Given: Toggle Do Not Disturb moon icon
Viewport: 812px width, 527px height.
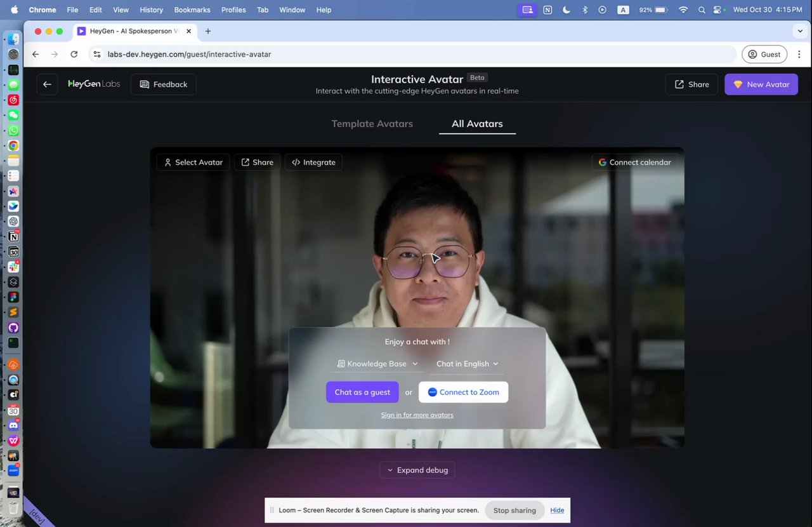Looking at the screenshot, I should click(566, 10).
